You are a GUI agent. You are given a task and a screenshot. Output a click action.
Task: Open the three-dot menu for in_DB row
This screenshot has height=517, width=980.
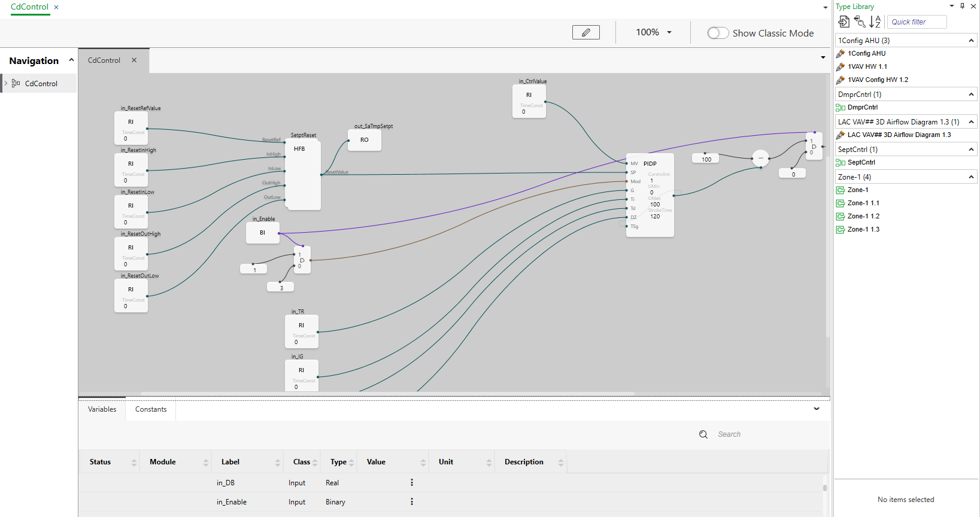(x=411, y=483)
